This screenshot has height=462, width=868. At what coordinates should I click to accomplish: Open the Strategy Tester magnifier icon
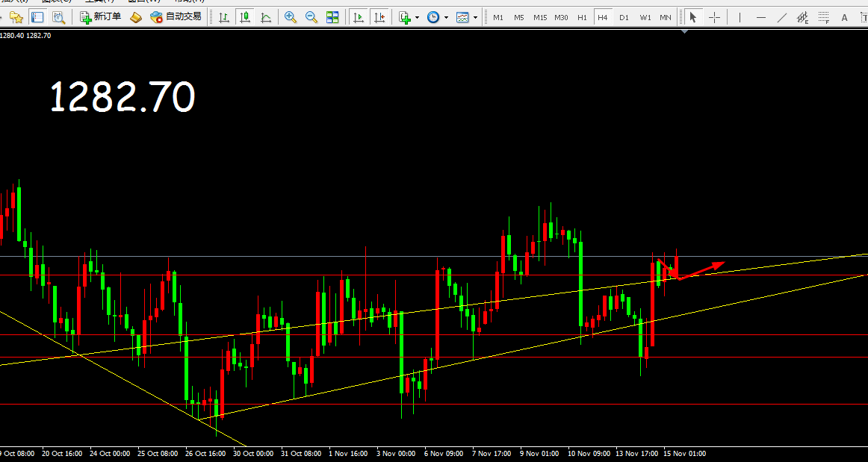click(58, 17)
